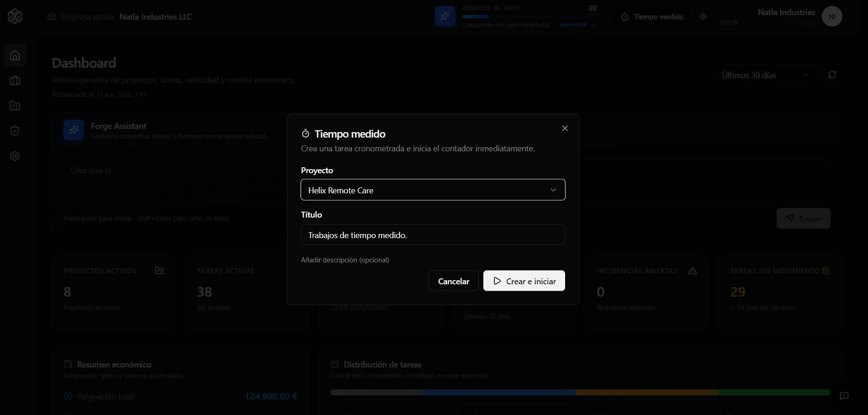The width and height of the screenshot is (868, 415).
Task: Open the briefcase sidebar icon
Action: click(x=15, y=80)
